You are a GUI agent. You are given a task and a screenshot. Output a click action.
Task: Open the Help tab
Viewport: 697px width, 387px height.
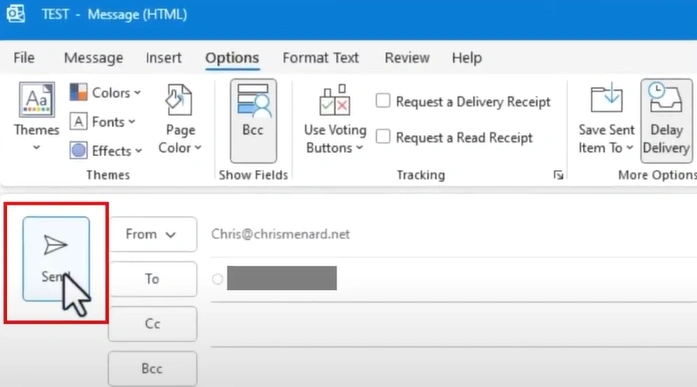point(467,58)
